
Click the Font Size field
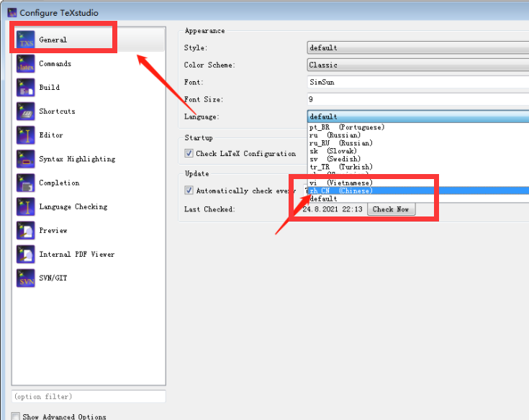coord(417,100)
